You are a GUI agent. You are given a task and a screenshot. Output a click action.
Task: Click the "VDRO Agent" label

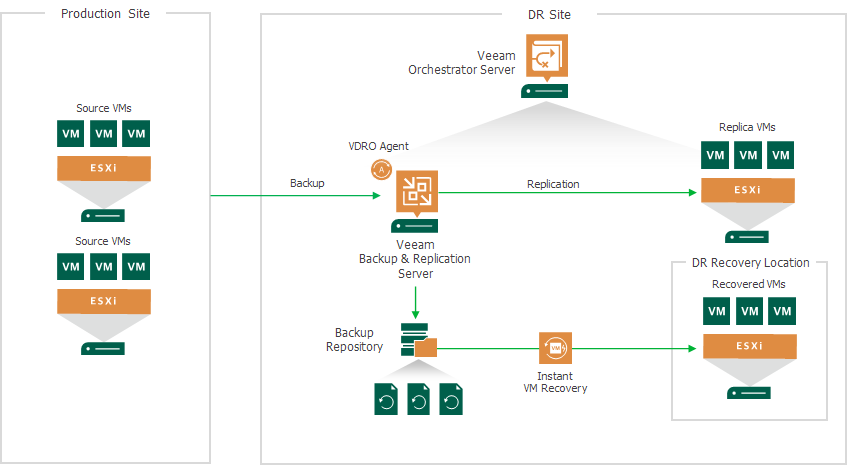(379, 146)
